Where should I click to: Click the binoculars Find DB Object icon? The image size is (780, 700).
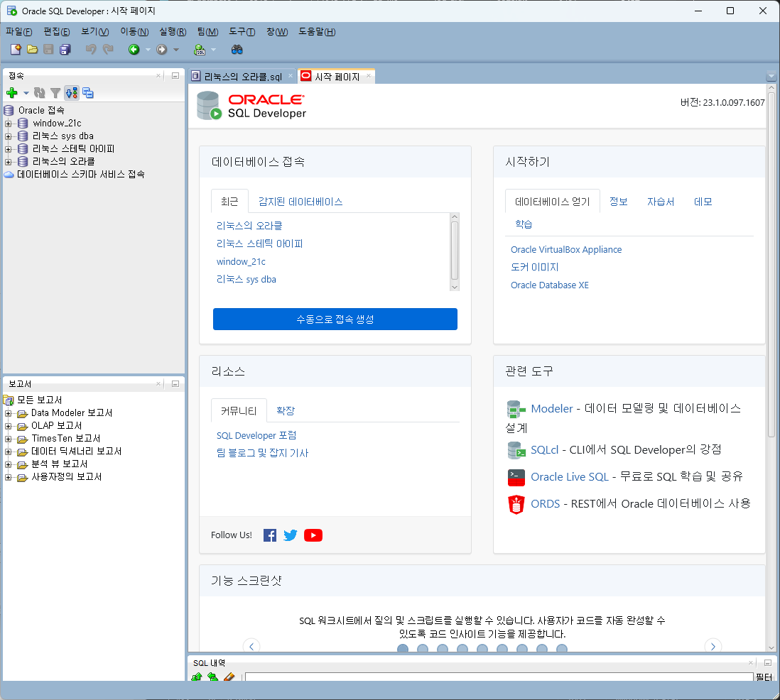point(237,49)
